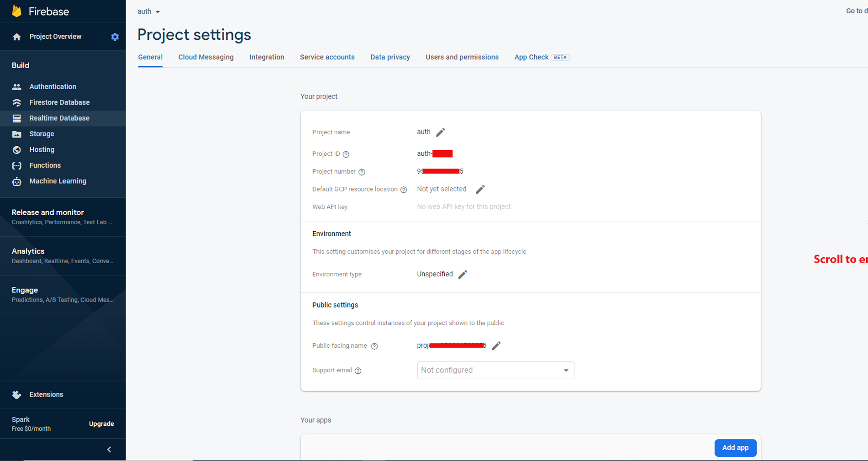Edit environment type pencil icon
Screen dimensions: 868x461
463,274
